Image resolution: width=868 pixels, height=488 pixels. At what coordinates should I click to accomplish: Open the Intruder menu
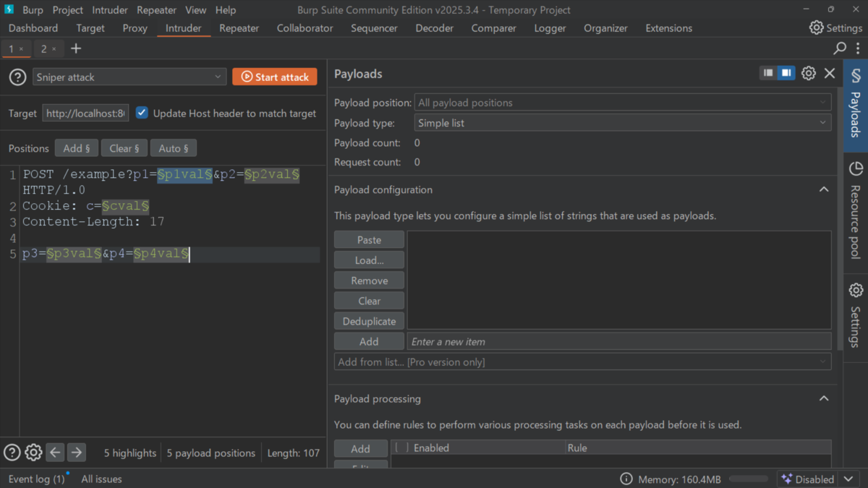(109, 10)
